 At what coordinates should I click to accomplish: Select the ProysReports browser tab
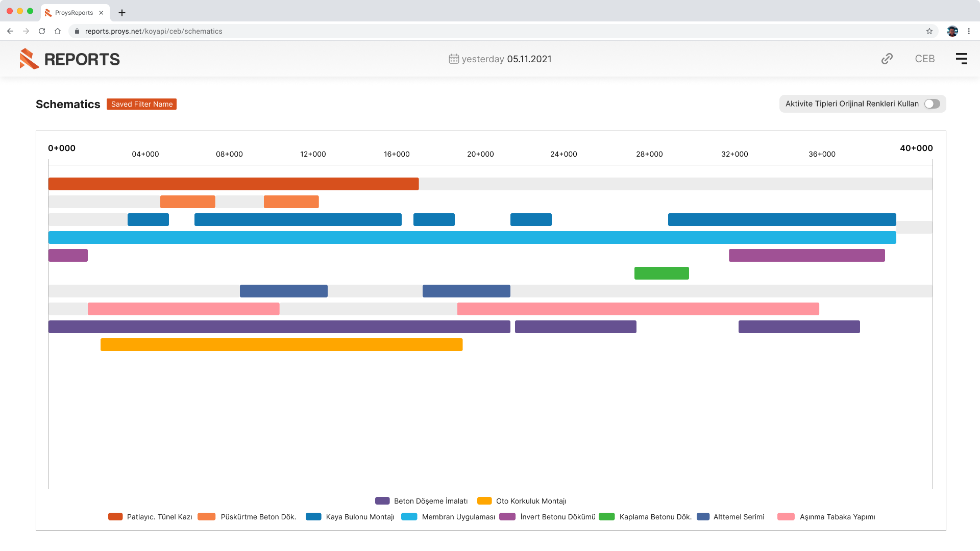(74, 13)
